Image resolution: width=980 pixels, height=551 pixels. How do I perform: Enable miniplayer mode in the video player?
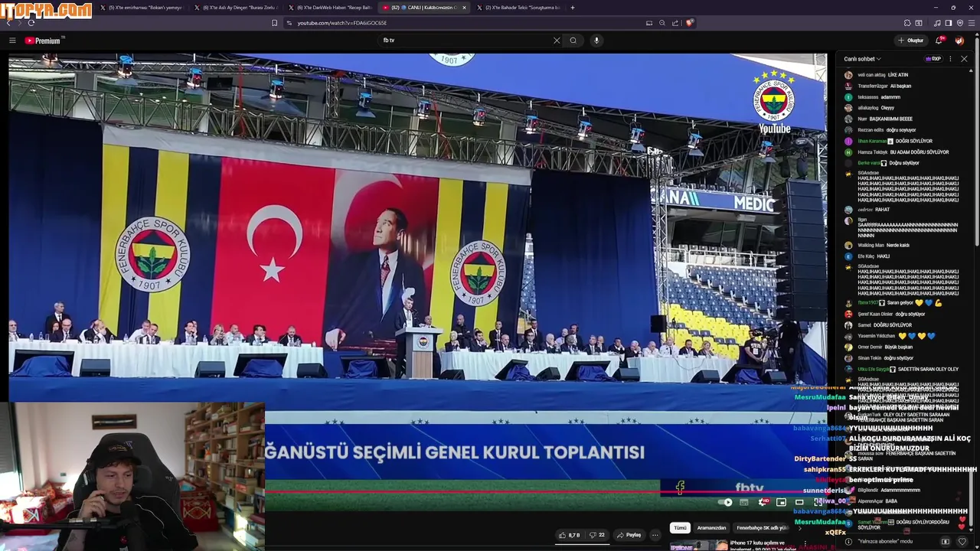point(781,503)
